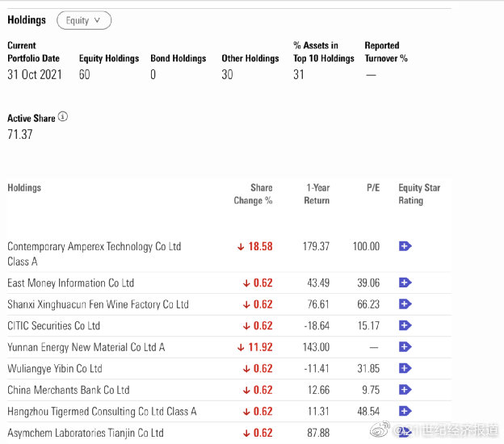Open equity rating icon for East Money Information

click(x=405, y=283)
